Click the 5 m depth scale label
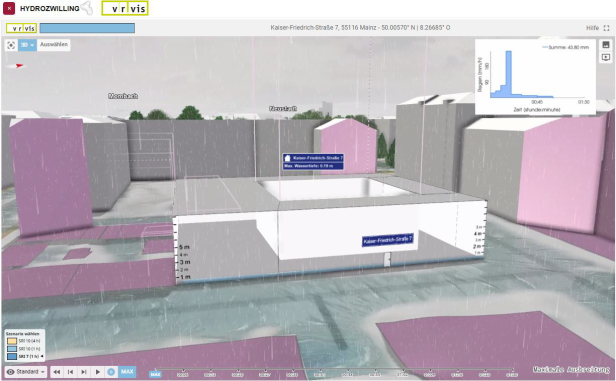The image size is (616, 381). [184, 247]
